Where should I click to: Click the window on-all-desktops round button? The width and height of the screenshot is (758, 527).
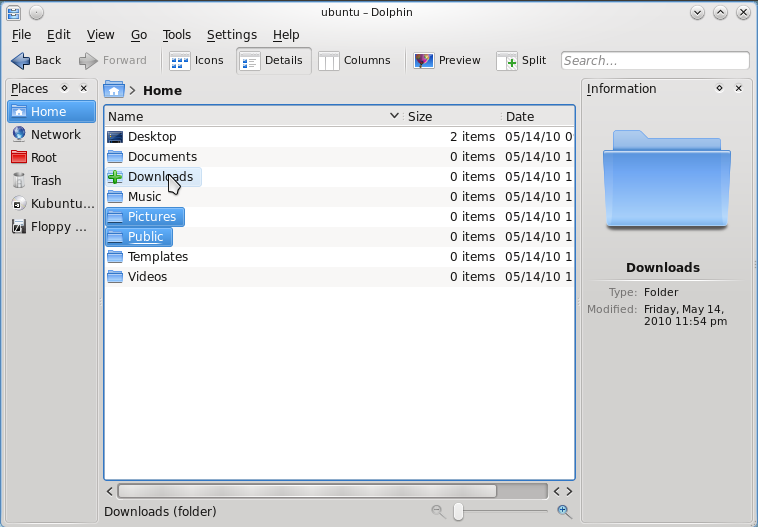[36, 13]
